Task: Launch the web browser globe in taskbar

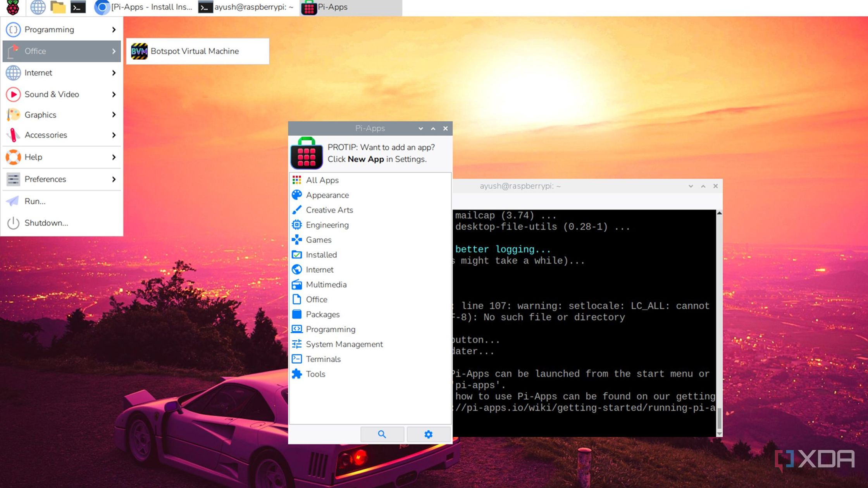Action: click(x=38, y=7)
